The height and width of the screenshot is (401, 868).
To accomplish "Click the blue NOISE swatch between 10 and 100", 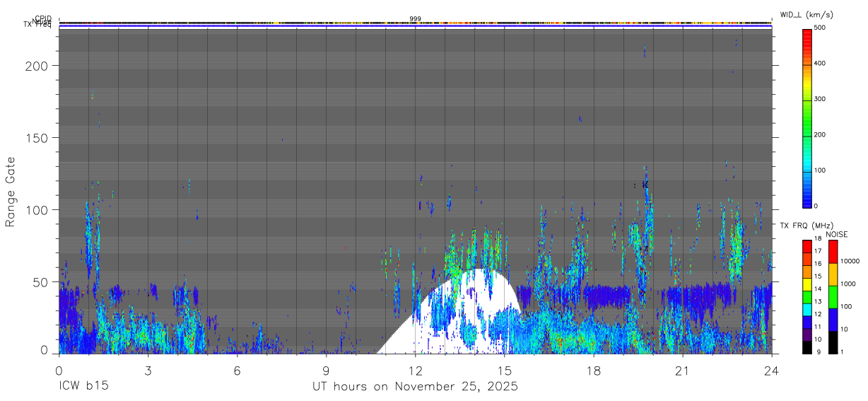I will point(833,320).
